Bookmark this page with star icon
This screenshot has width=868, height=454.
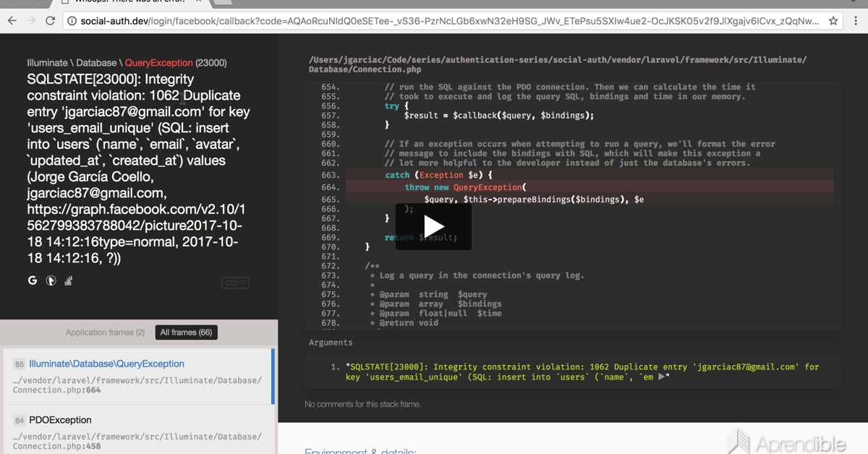pos(833,21)
